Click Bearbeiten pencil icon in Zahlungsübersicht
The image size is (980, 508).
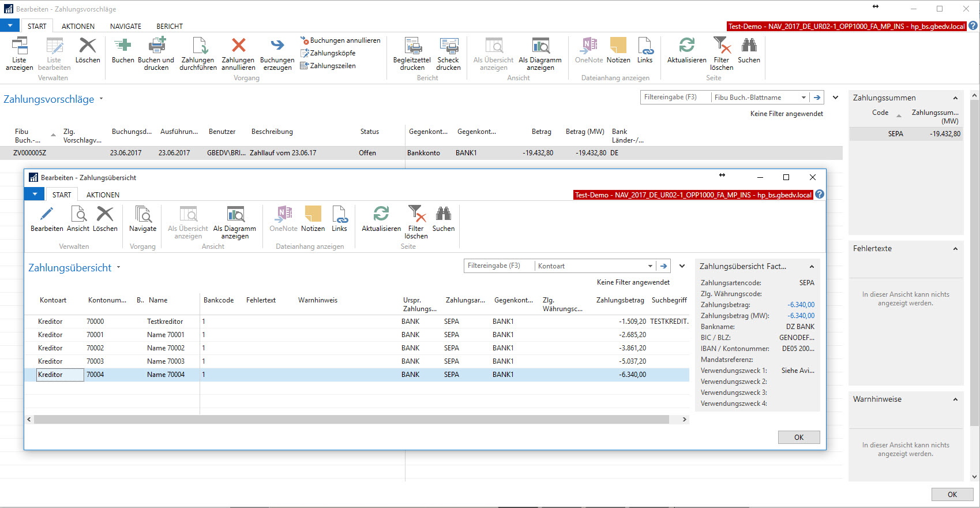pos(47,214)
